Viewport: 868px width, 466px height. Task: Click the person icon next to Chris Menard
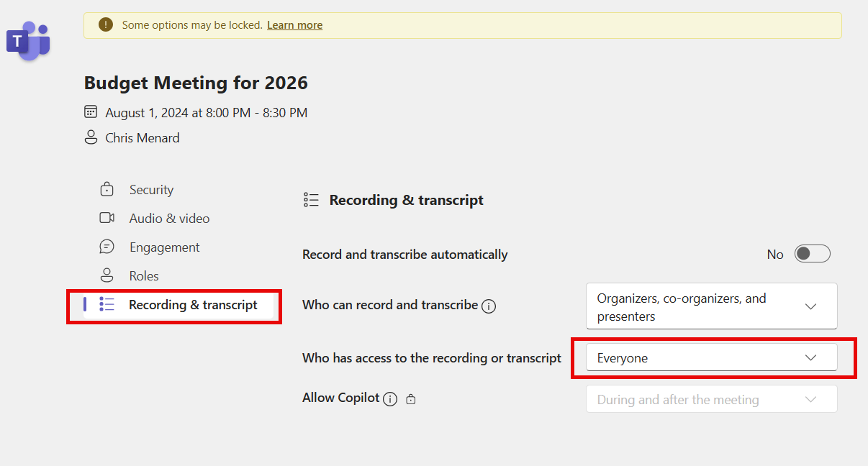(x=91, y=137)
